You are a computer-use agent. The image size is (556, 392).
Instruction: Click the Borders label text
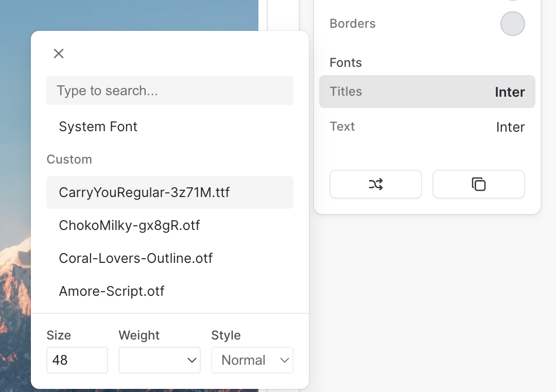click(352, 24)
